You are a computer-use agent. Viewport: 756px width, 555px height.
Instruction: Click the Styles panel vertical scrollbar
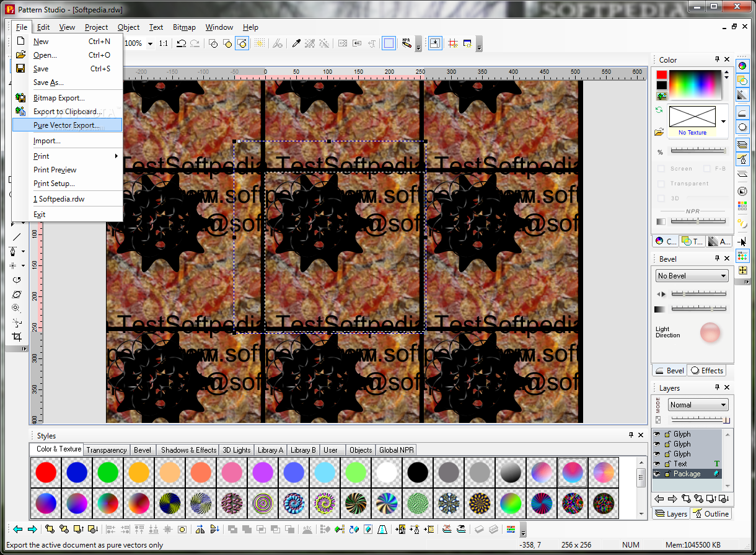pos(641,487)
